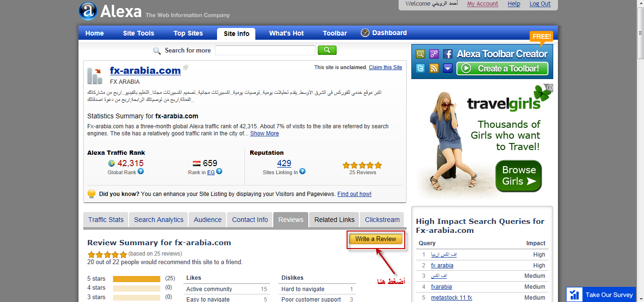
Task: Click the Find out how! link
Action: tap(355, 194)
